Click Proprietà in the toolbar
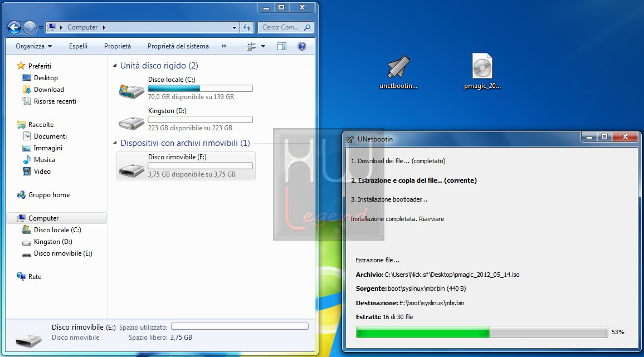 [118, 46]
